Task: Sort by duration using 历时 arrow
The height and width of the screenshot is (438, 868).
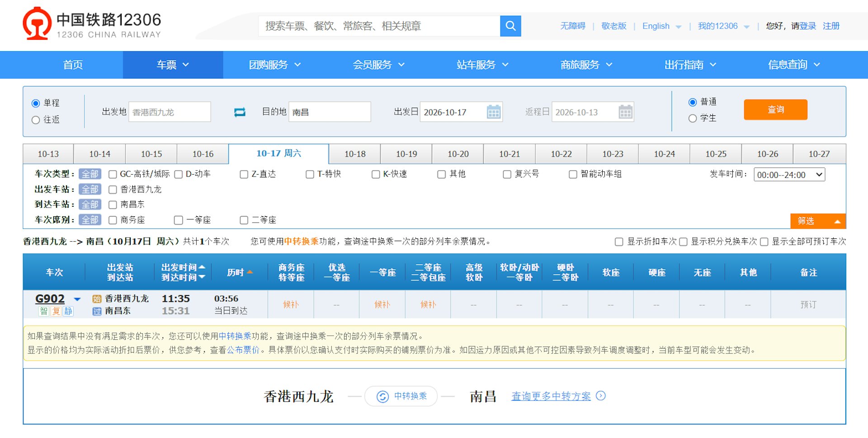Action: (250, 272)
